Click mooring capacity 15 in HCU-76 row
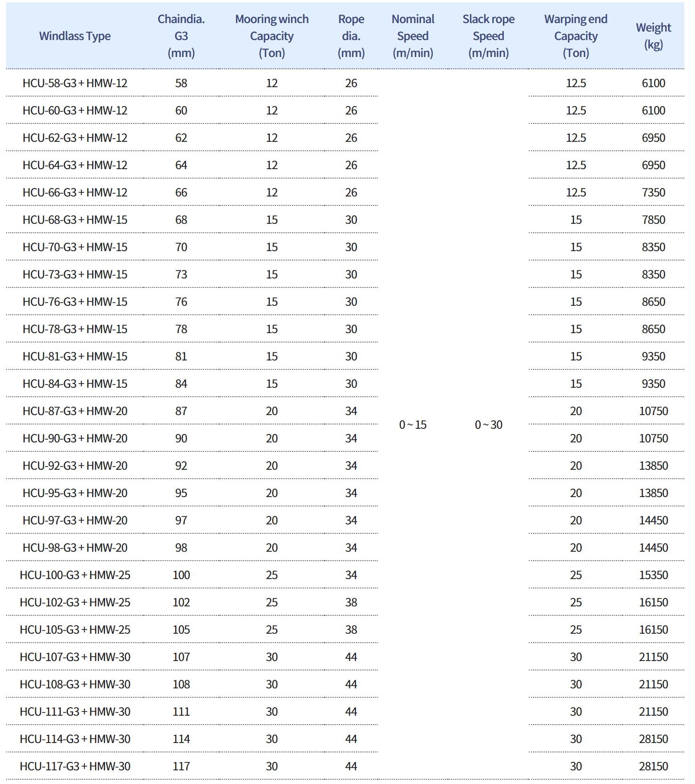The height and width of the screenshot is (784, 695). pos(272,302)
